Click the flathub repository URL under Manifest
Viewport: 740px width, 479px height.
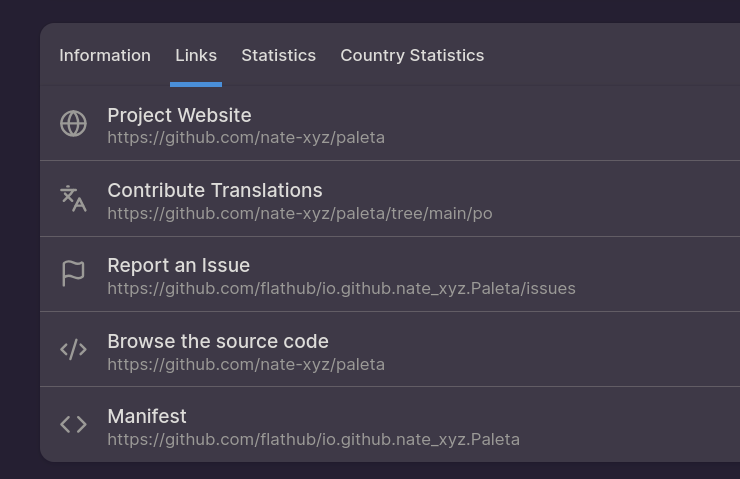click(313, 439)
